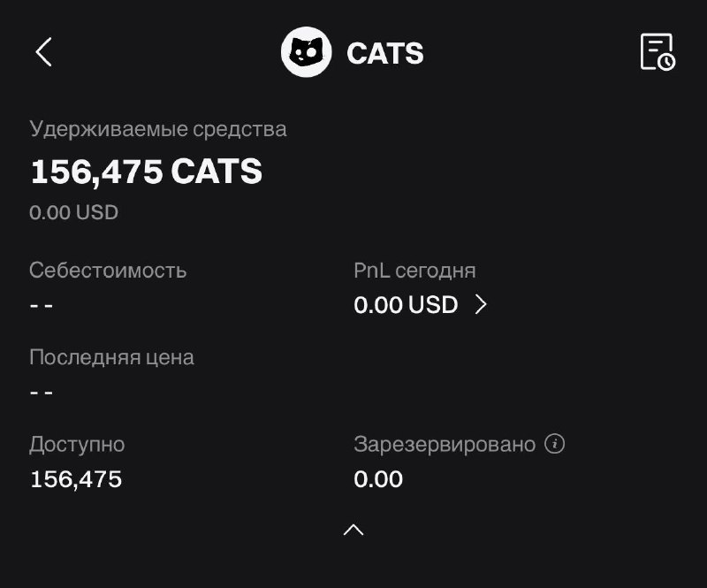Image resolution: width=707 pixels, height=588 pixels.
Task: Tap the 156,475 CATS balance
Action: (x=146, y=172)
